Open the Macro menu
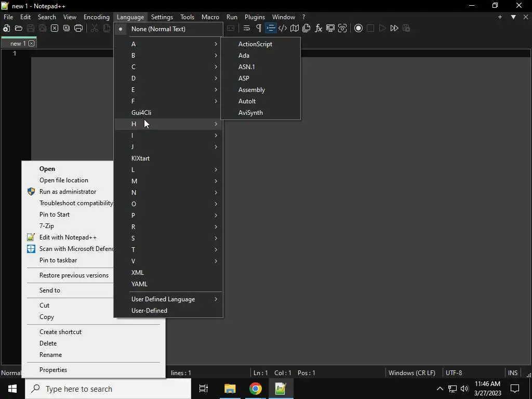Image resolution: width=532 pixels, height=399 pixels. click(x=210, y=17)
